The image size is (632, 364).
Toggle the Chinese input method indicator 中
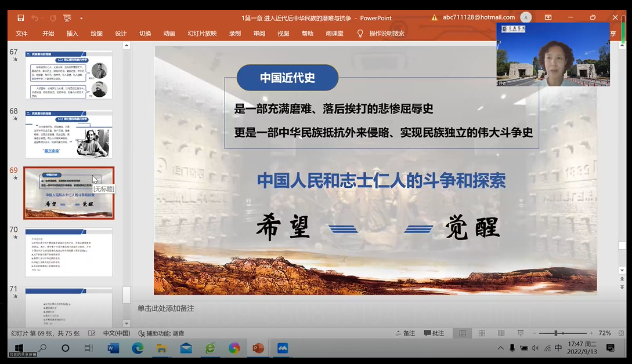click(558, 348)
